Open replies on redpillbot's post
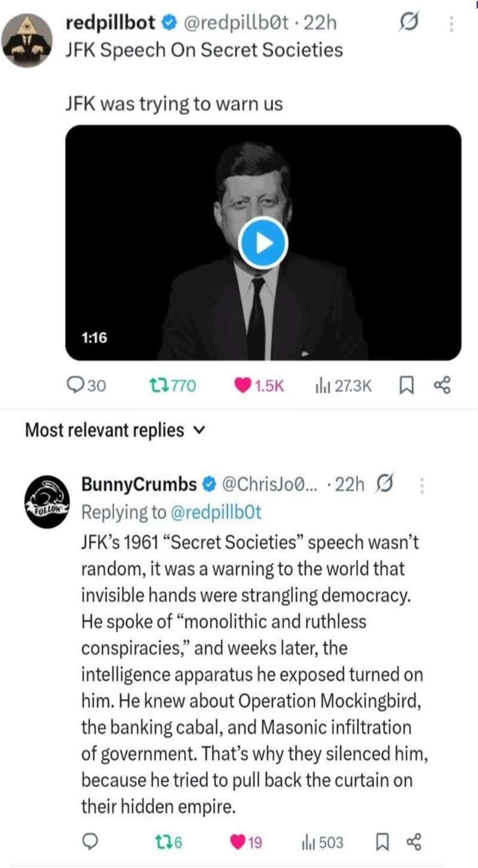The height and width of the screenshot is (868, 478). coord(75,386)
